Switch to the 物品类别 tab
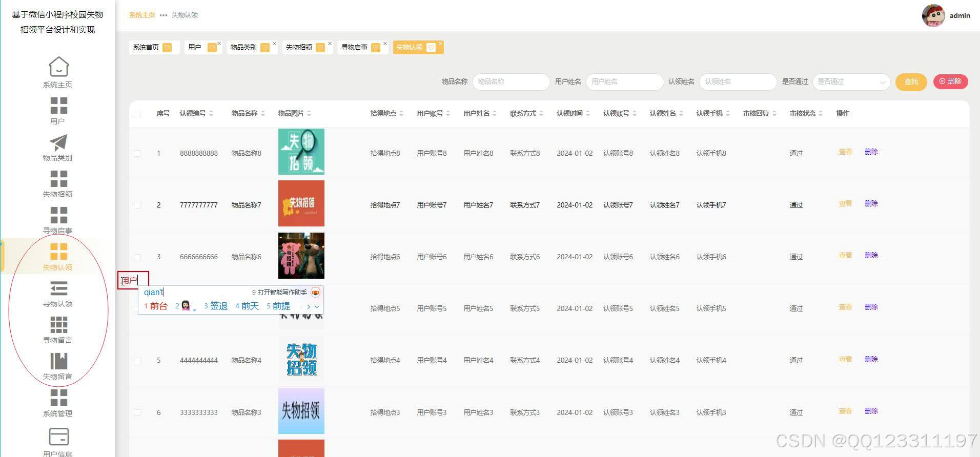 tap(250, 47)
